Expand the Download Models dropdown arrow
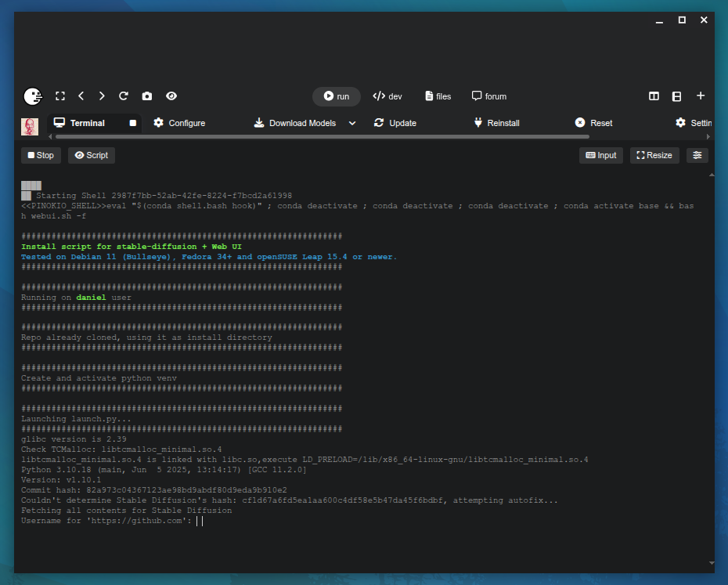Image resolution: width=728 pixels, height=585 pixels. pos(352,123)
